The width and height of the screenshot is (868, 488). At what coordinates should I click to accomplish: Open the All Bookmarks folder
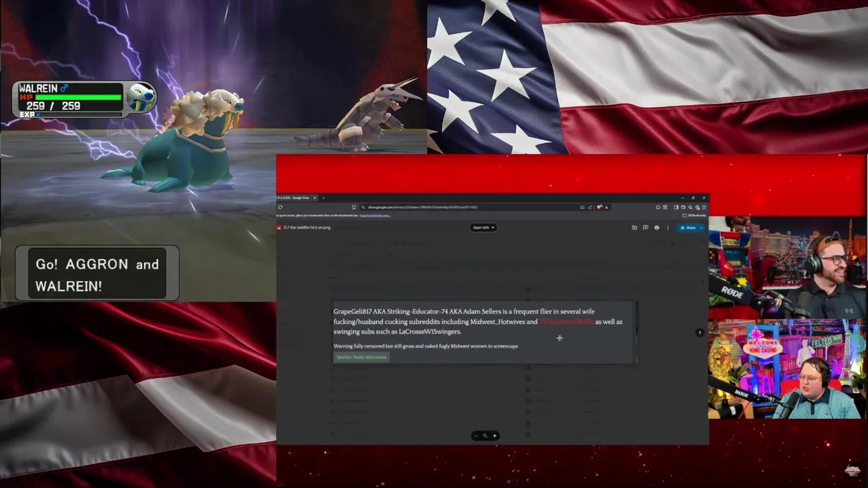click(x=694, y=216)
